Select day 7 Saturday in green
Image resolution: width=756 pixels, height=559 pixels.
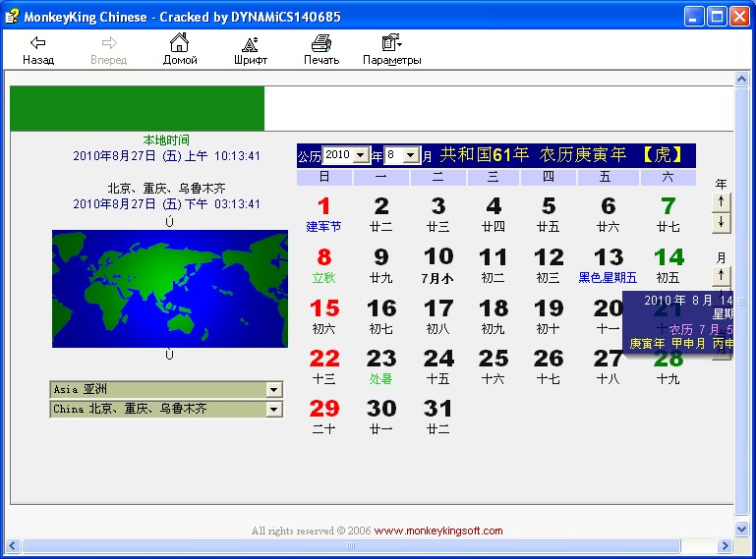click(669, 214)
